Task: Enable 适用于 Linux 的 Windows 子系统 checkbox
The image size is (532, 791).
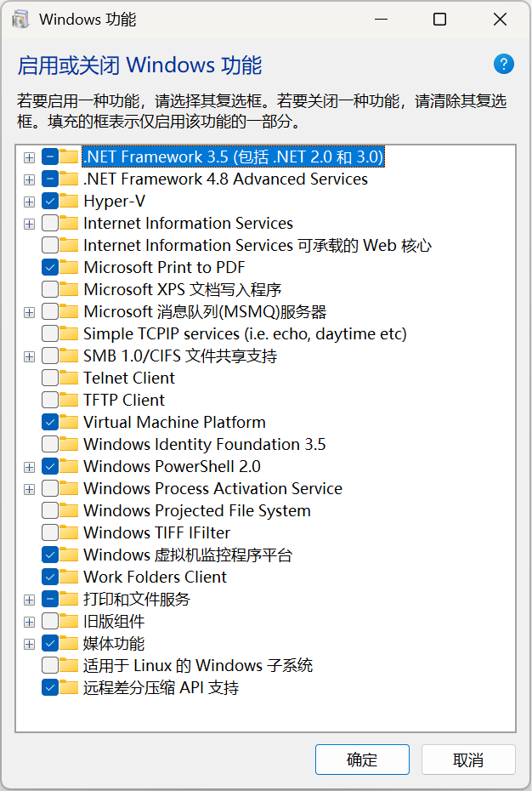Action: 50,665
